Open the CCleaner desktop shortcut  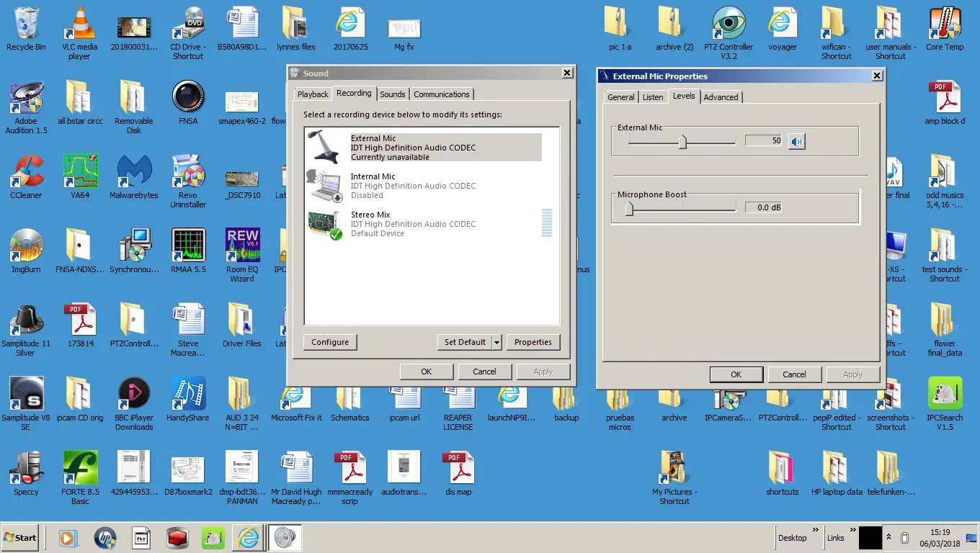[x=26, y=176]
